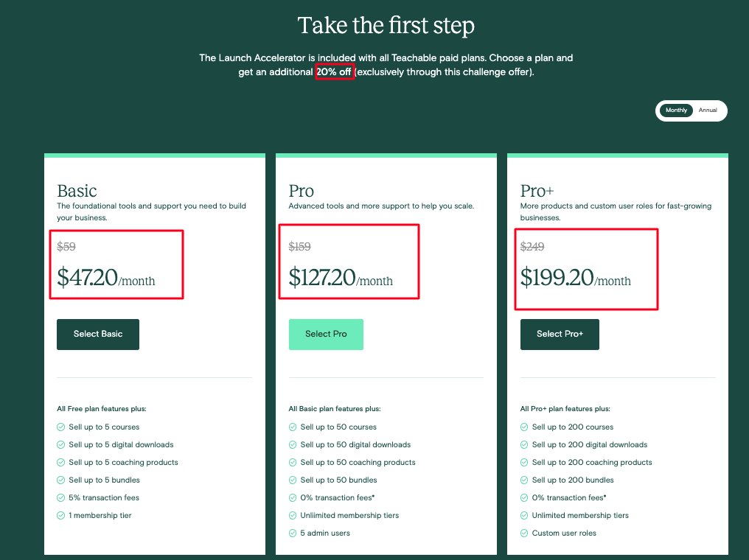This screenshot has height=560, width=749.
Task: Click checkmark icon next to 50 digital downloads
Action: click(293, 445)
